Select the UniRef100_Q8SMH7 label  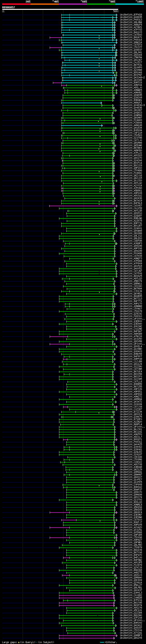(131, 118)
